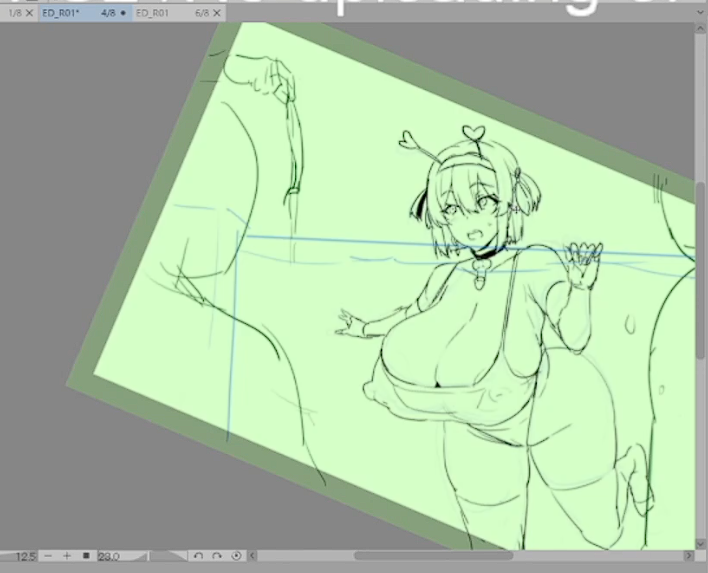Click the horizontal scrollbar right arrow
The width and height of the screenshot is (708, 573).
coord(689,556)
